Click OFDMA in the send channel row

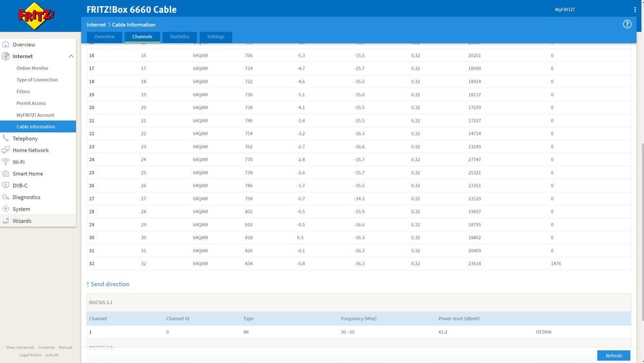click(x=543, y=332)
